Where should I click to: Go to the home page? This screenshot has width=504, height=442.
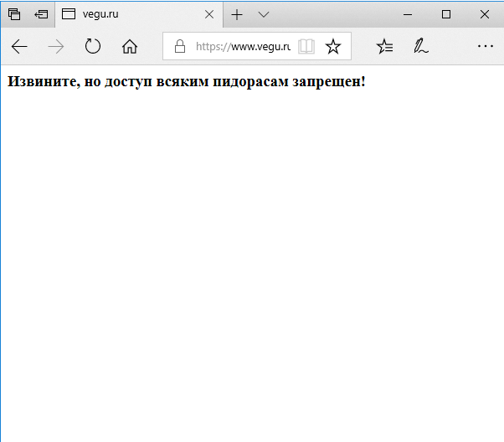[x=130, y=47]
